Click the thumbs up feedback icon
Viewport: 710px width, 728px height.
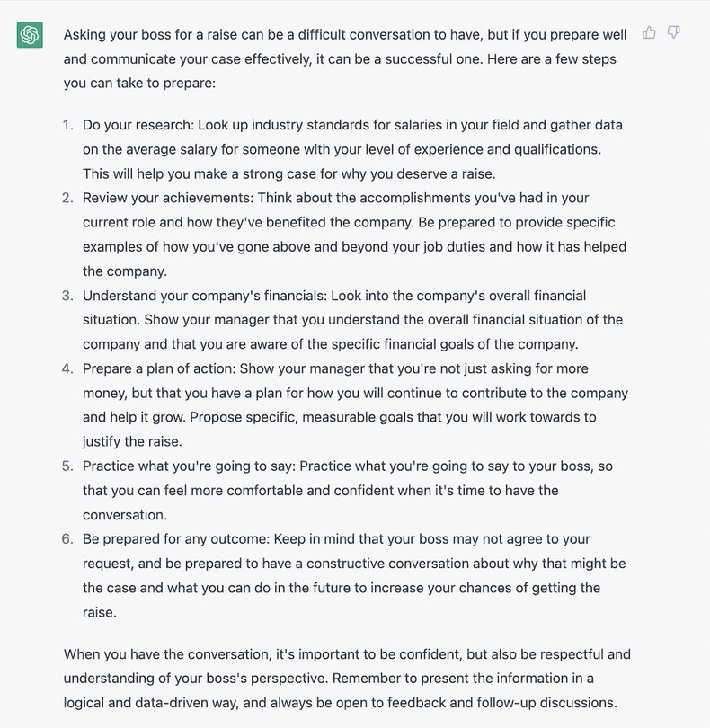649,33
